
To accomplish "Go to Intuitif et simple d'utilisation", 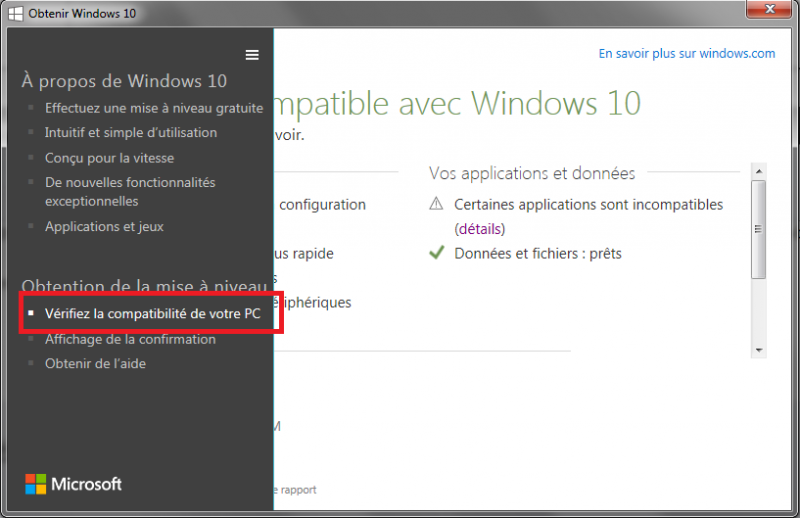I will [x=131, y=132].
